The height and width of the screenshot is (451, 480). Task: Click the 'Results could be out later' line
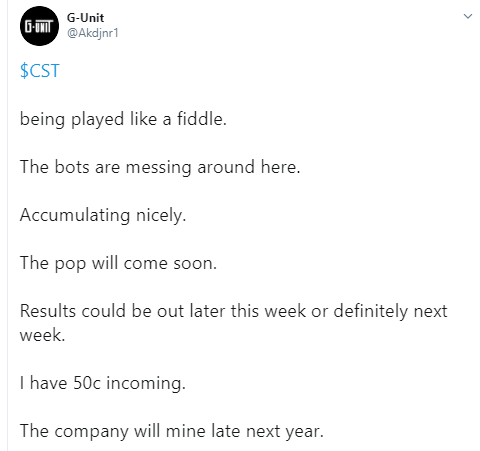(x=233, y=311)
